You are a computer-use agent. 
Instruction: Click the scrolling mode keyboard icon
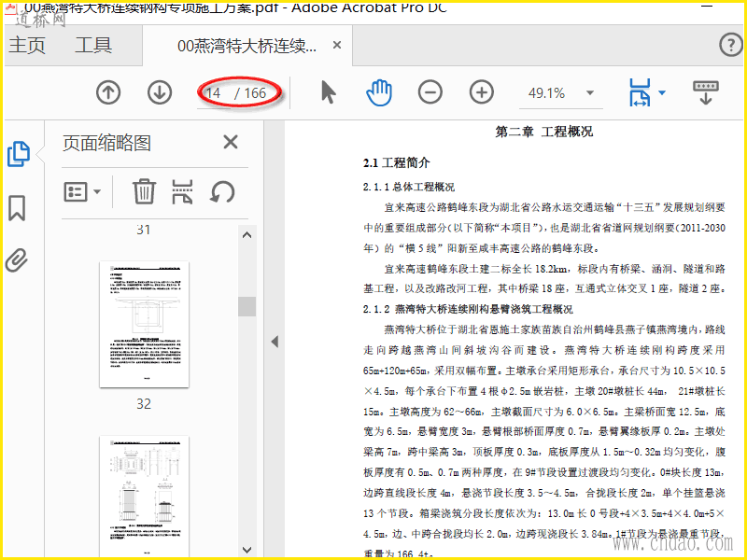[x=706, y=92]
